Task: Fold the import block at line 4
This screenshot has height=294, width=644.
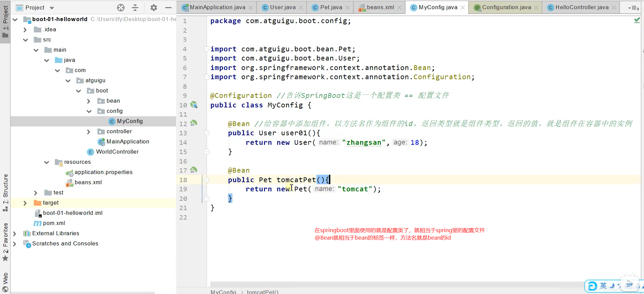Action: point(206,49)
